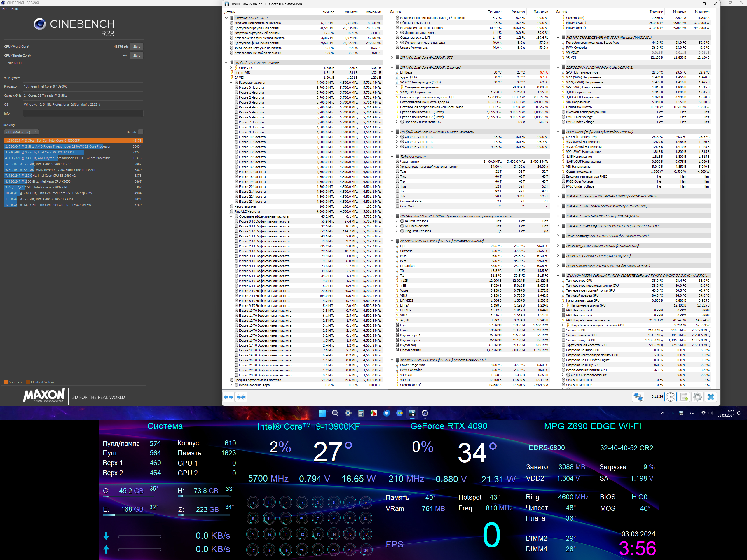Open the Help menu in Cinebench

click(x=15, y=9)
